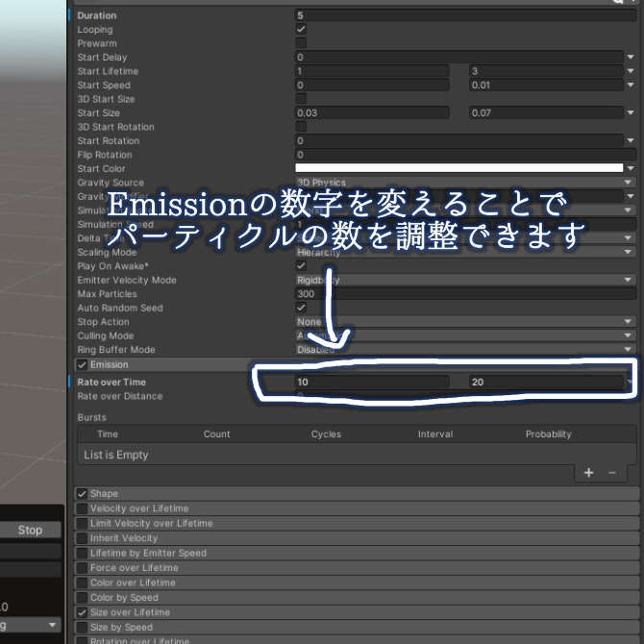644x644 pixels.
Task: Click the Max Particles field showing 300
Action: click(x=466, y=294)
